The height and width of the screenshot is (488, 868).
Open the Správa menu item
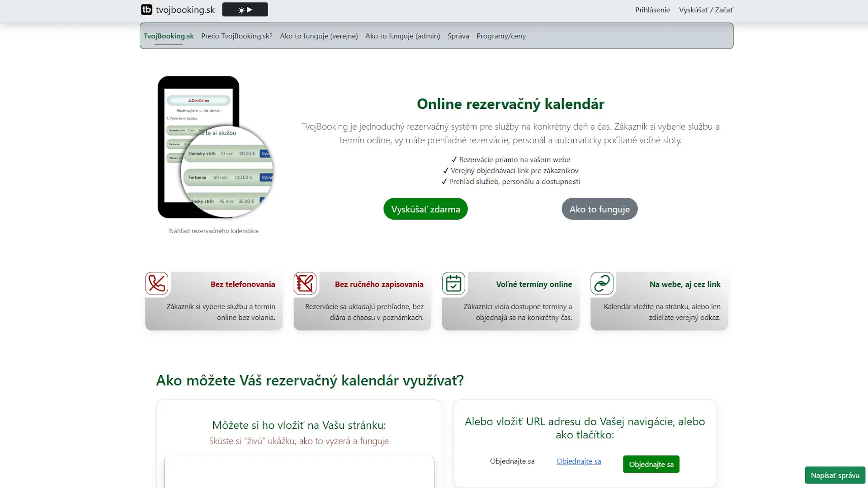click(x=458, y=36)
